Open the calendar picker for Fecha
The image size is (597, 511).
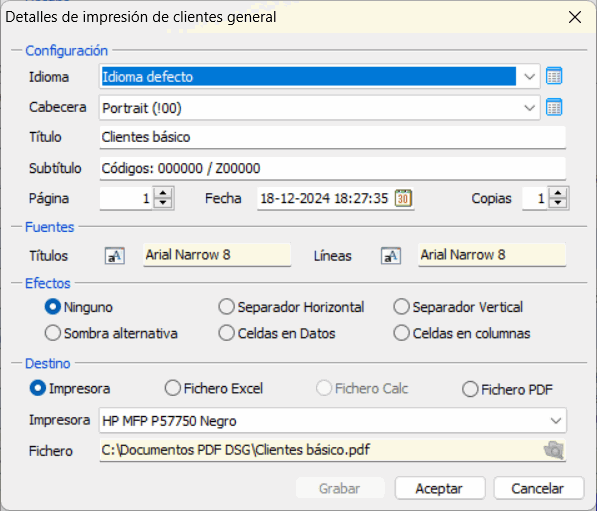tap(403, 198)
